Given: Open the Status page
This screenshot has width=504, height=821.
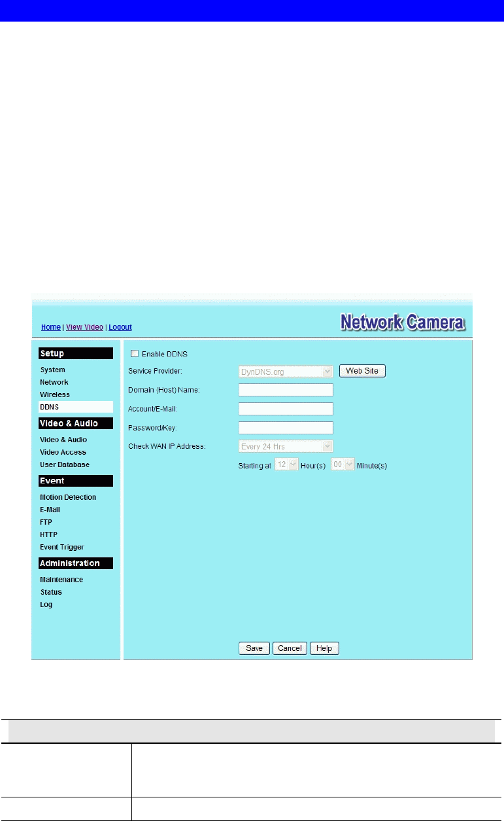Looking at the screenshot, I should [51, 592].
